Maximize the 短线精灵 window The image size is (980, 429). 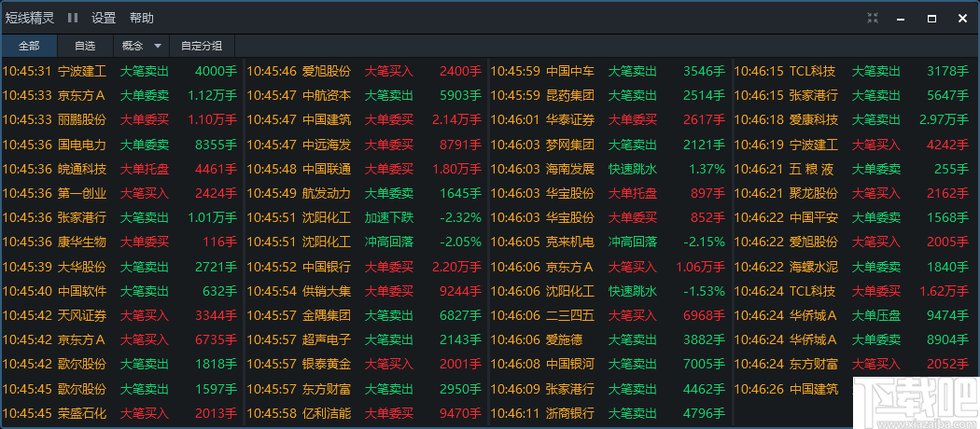click(x=931, y=18)
